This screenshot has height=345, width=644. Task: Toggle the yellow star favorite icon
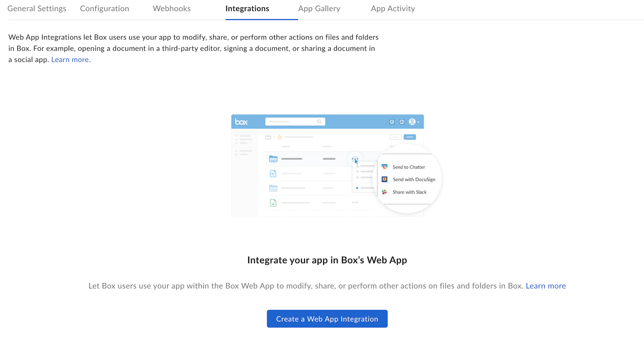(280, 137)
